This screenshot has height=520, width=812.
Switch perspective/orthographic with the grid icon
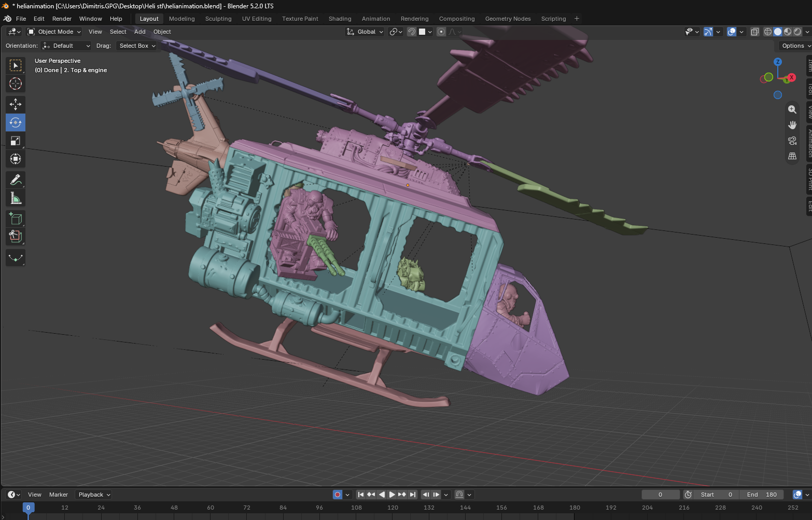coord(792,156)
